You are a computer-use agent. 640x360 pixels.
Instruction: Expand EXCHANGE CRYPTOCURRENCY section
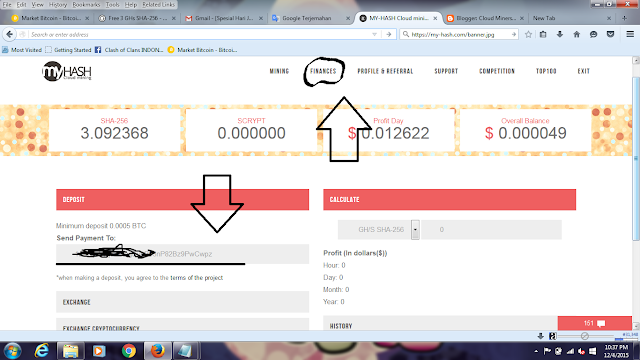[x=182, y=325]
